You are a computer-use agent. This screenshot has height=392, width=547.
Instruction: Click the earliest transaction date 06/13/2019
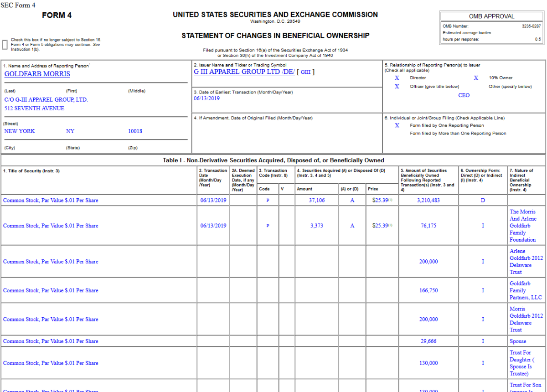click(x=206, y=98)
